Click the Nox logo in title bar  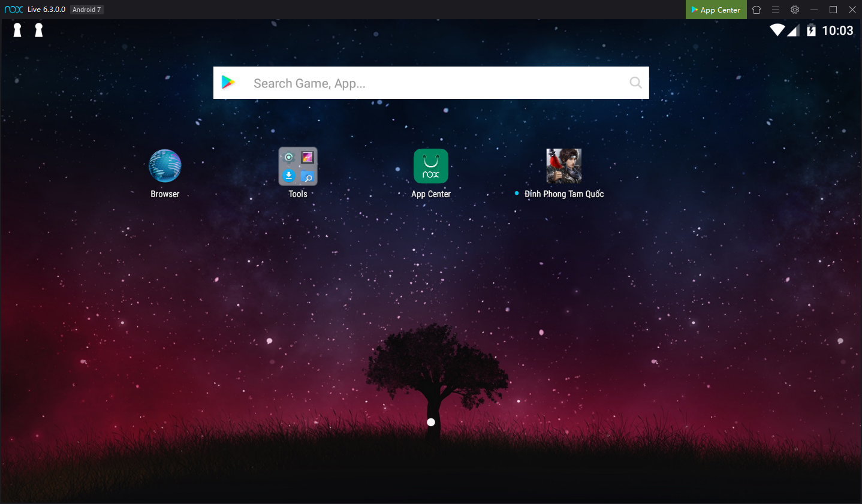(x=13, y=10)
